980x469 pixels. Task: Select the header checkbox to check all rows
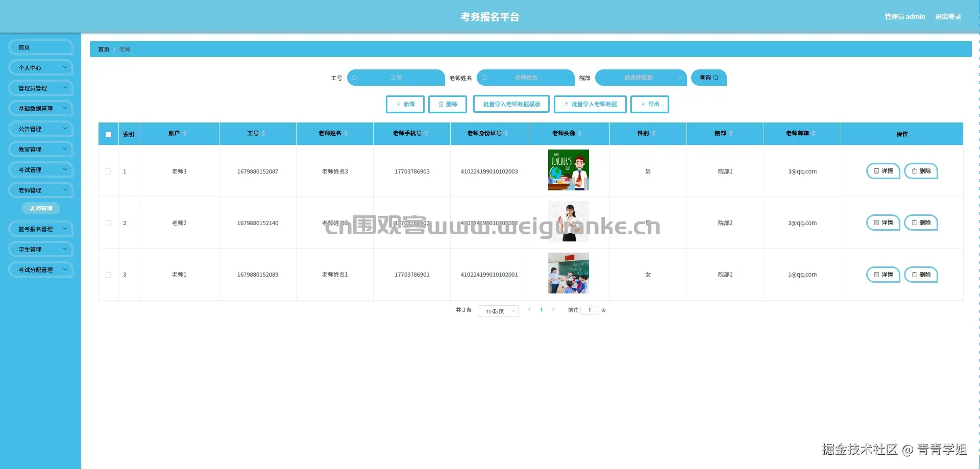point(108,134)
